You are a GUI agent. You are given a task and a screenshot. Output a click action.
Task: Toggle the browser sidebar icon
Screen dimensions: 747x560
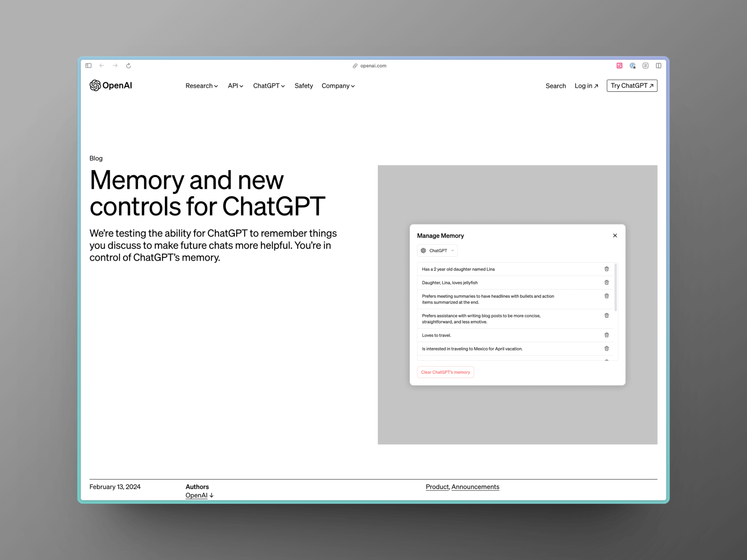(88, 66)
